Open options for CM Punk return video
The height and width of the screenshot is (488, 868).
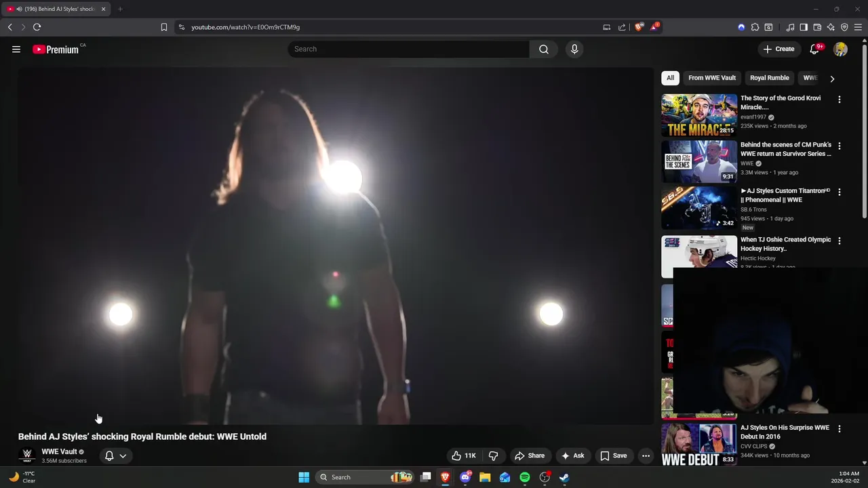[x=840, y=146]
